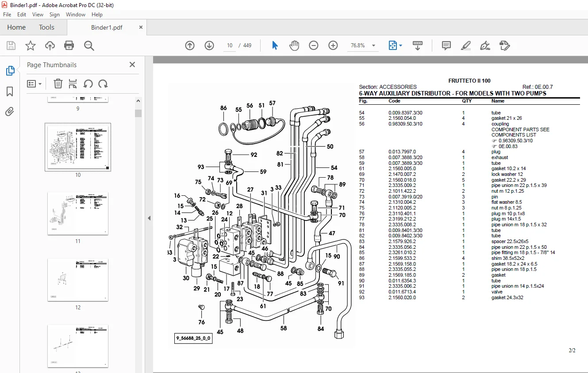Click the page number field
The image size is (588, 373).
(230, 46)
